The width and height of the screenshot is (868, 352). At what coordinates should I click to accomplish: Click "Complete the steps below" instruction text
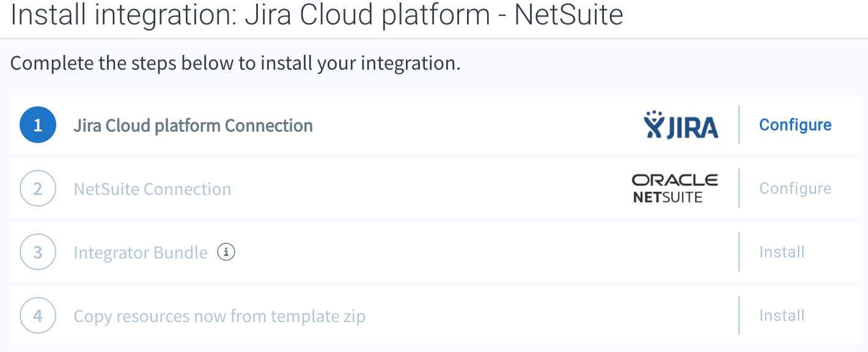click(235, 63)
